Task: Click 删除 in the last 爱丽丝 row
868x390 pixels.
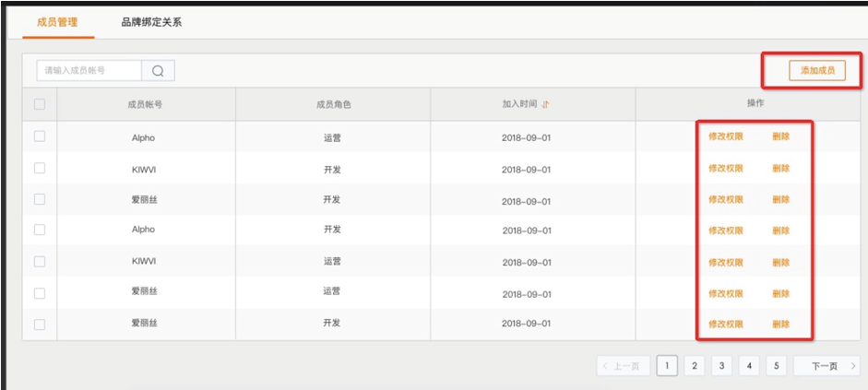Action: point(780,324)
